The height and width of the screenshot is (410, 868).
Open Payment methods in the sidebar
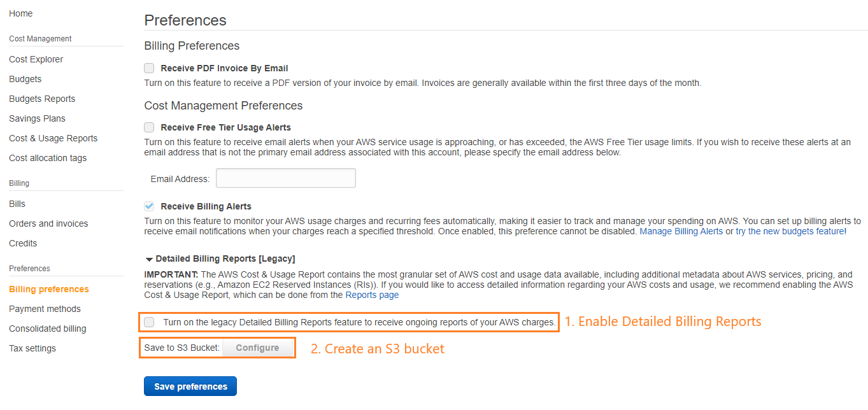(45, 309)
